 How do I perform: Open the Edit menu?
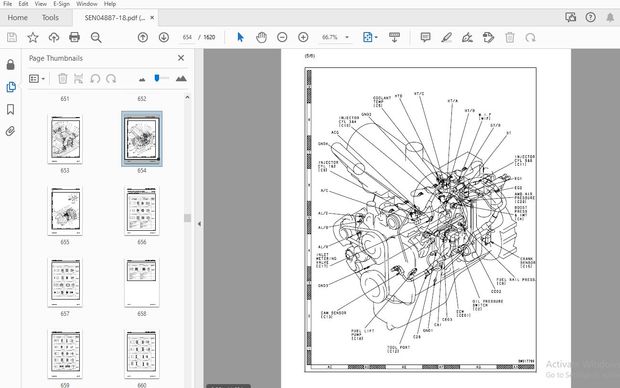point(23,4)
